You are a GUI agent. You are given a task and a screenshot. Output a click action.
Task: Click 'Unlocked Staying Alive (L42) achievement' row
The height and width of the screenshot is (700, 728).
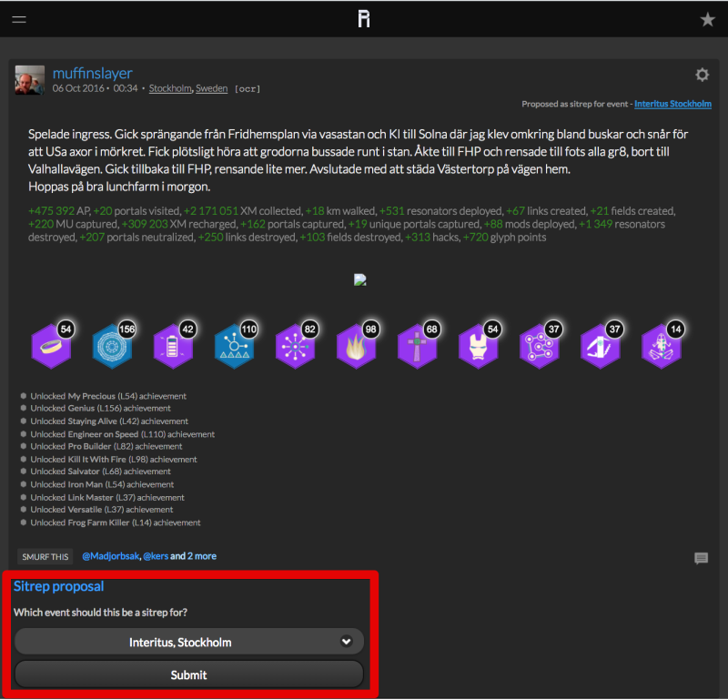click(109, 421)
